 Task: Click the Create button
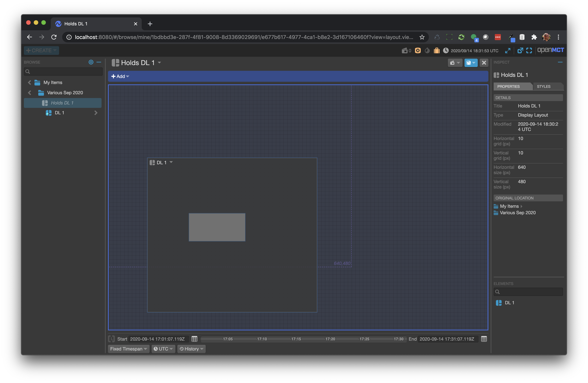(41, 50)
